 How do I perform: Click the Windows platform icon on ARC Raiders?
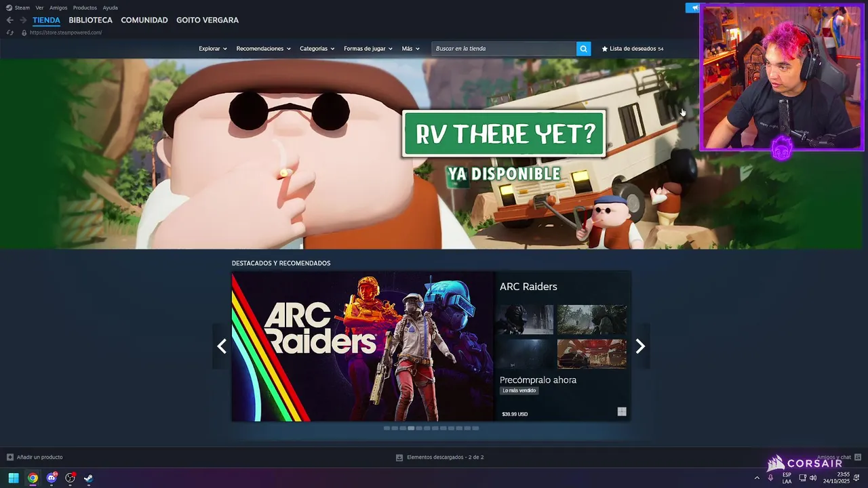[622, 411]
